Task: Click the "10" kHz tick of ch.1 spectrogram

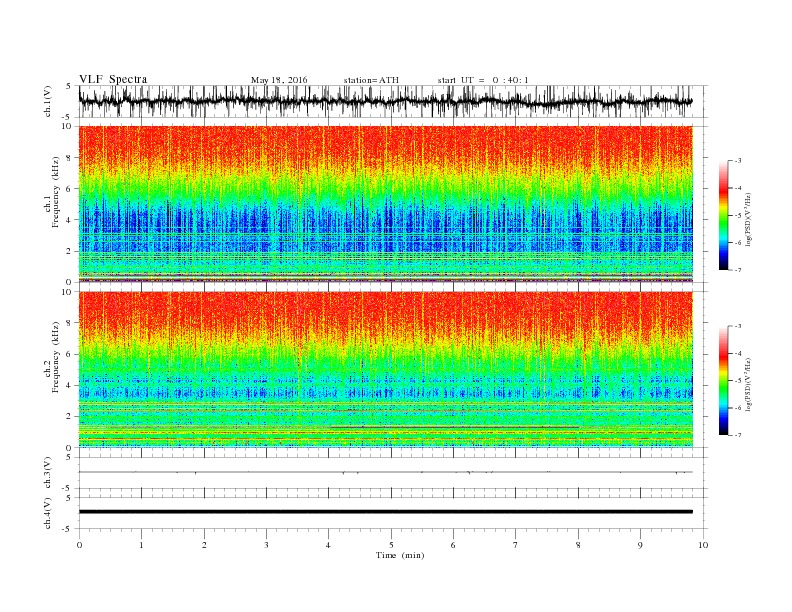Action: point(67,126)
